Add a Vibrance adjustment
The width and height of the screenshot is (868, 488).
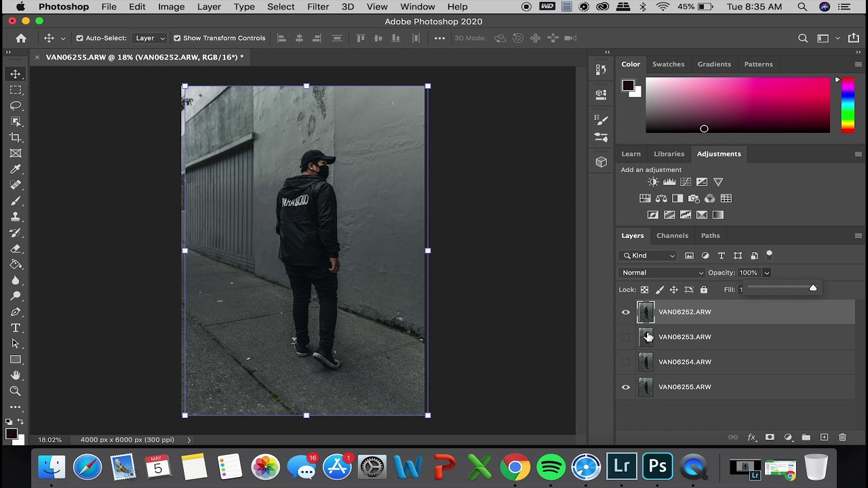[718, 182]
